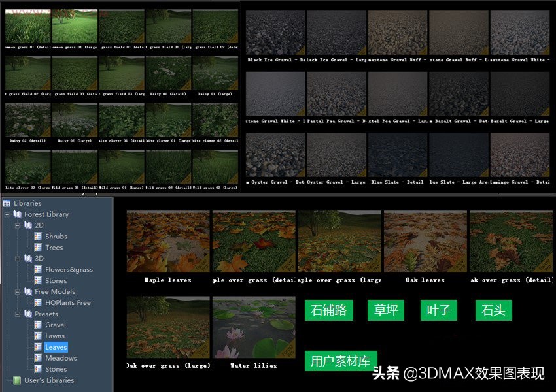Open Flowers&grass under 3D
Image resolution: width=556 pixels, height=392 pixels.
point(69,270)
